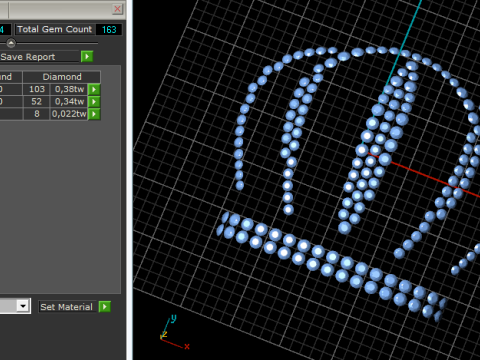Move the slider handle below Total Gem Count
The image size is (480, 360).
[x=11, y=43]
